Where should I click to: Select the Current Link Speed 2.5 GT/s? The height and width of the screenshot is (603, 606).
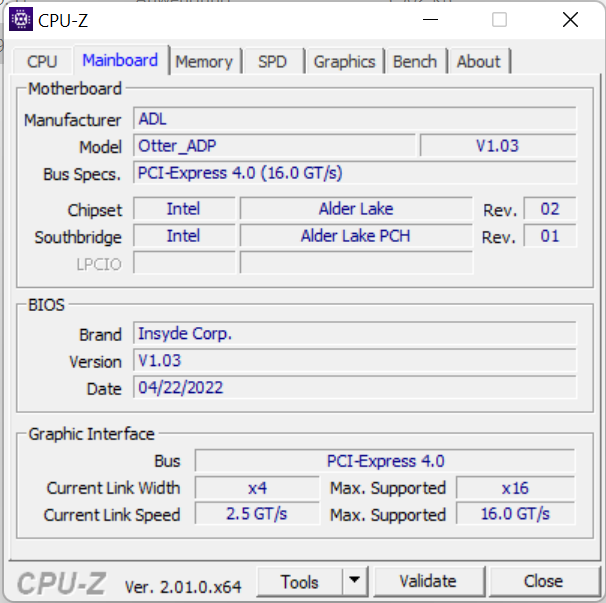(x=257, y=514)
